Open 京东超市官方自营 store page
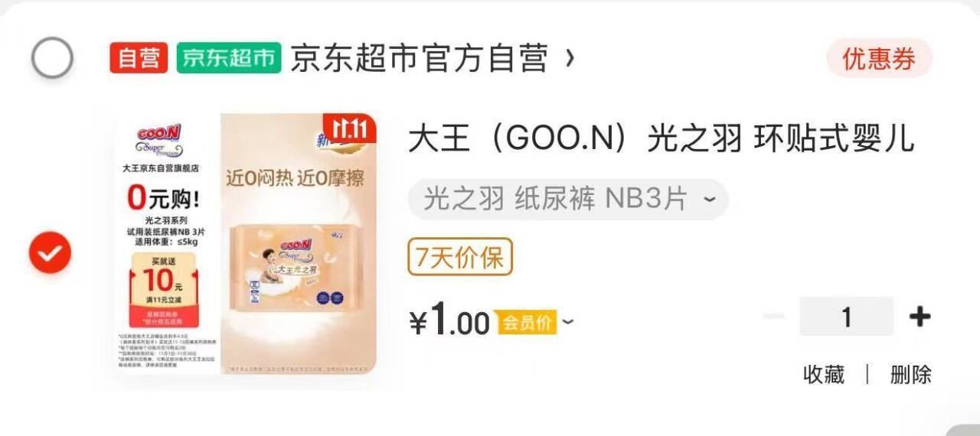Screen dimensions: 980x436 pyautogui.click(x=420, y=58)
